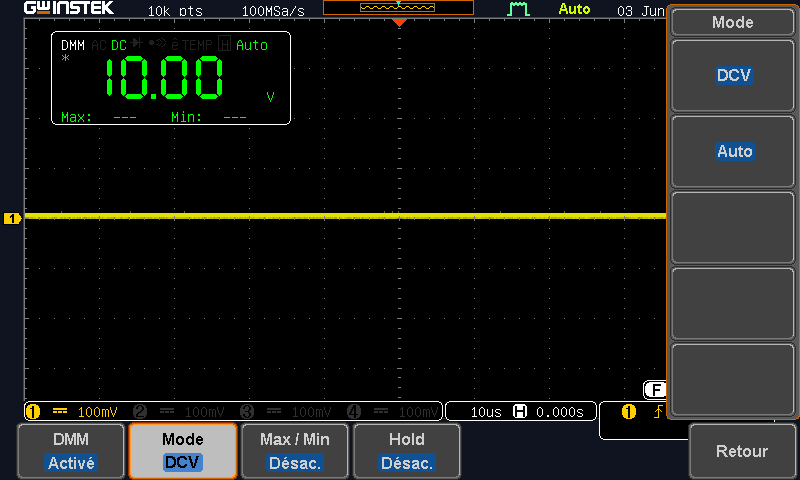Click the horizontal position H icon
This screenshot has width=800, height=480.
(x=520, y=411)
